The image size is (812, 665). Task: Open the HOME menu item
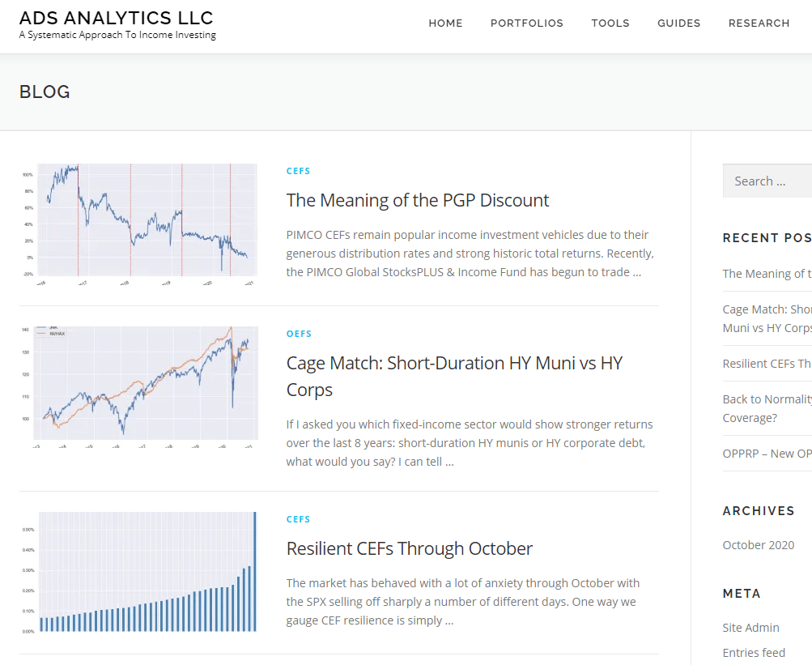445,23
